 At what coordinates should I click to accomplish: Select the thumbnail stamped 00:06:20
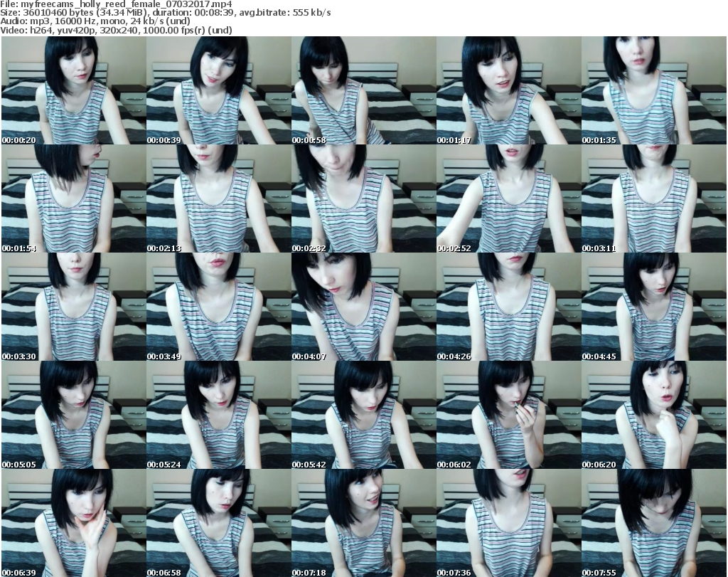tap(654, 415)
